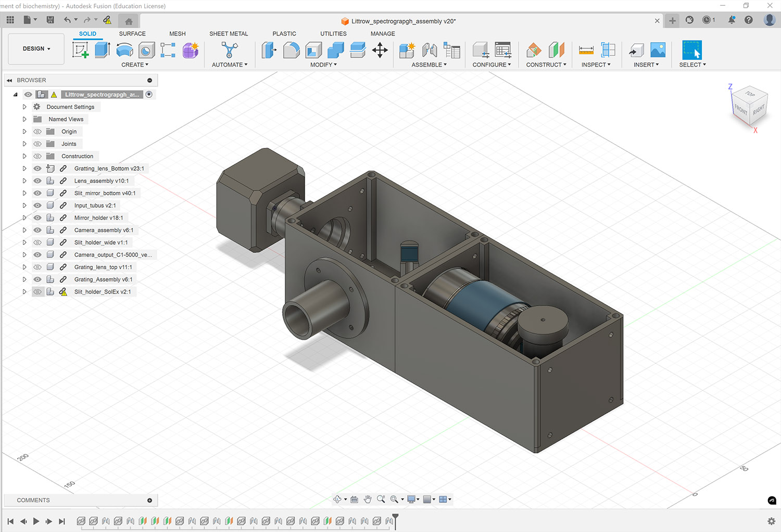Image resolution: width=781 pixels, height=532 pixels.
Task: Select the Interference inspect icon
Action: tap(608, 50)
